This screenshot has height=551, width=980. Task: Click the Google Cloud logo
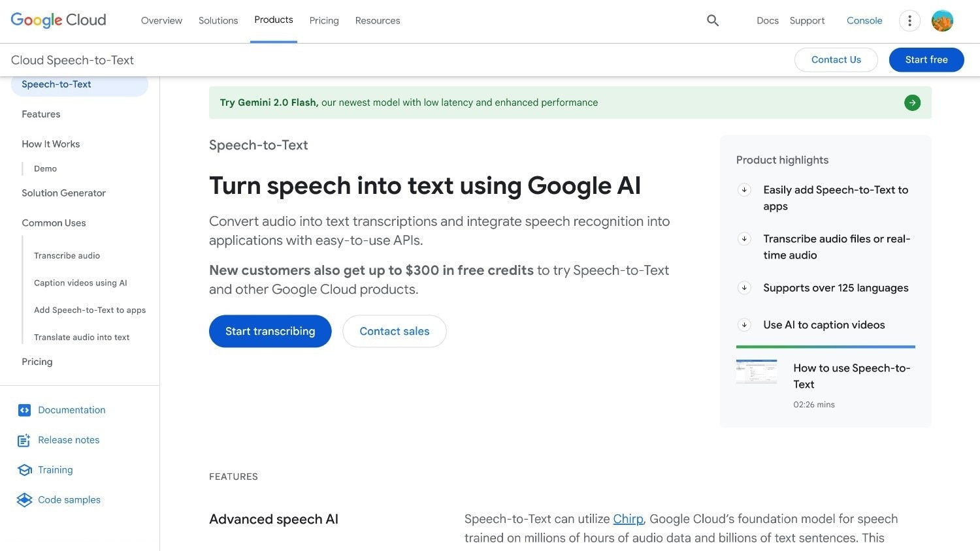point(59,20)
